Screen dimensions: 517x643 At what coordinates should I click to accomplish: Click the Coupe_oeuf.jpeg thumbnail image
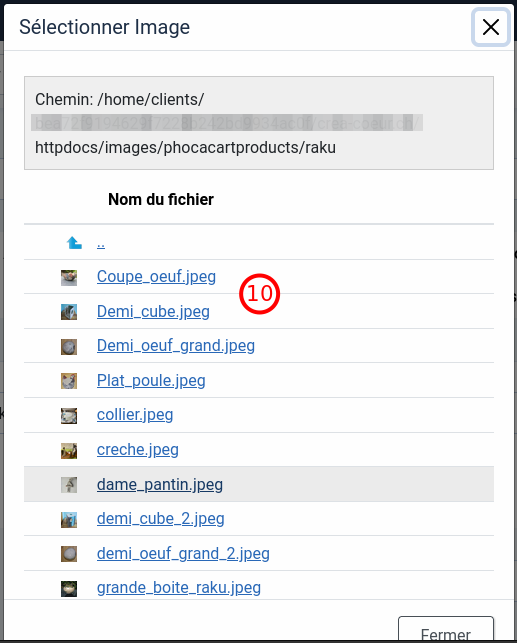tap(69, 278)
